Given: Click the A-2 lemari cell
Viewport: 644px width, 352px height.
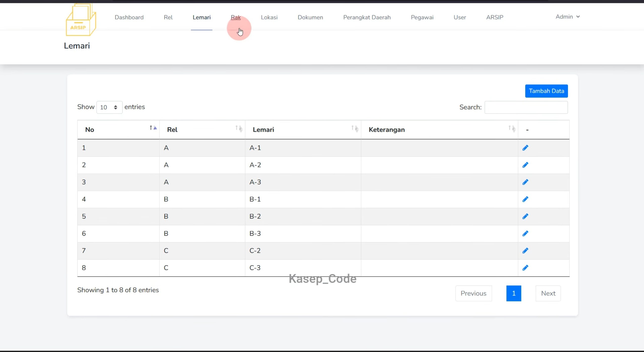Looking at the screenshot, I should (x=303, y=165).
